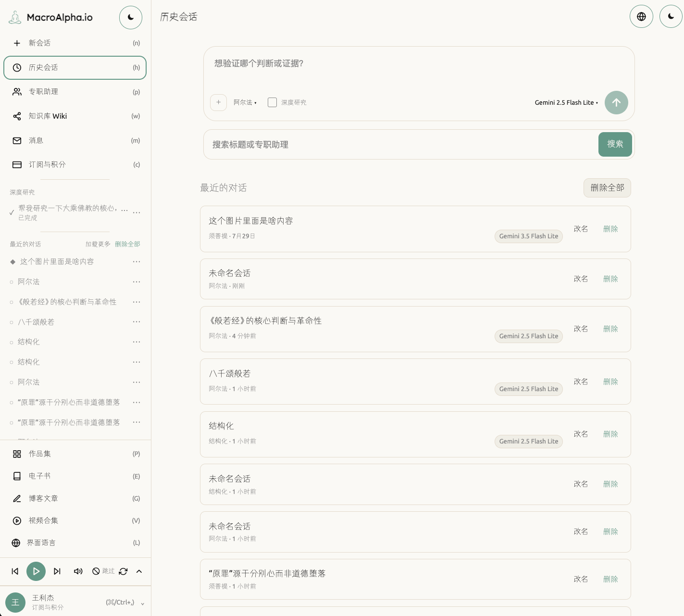Open options menu for sidebar 八千颂般若
684x616 pixels.
(x=137, y=322)
